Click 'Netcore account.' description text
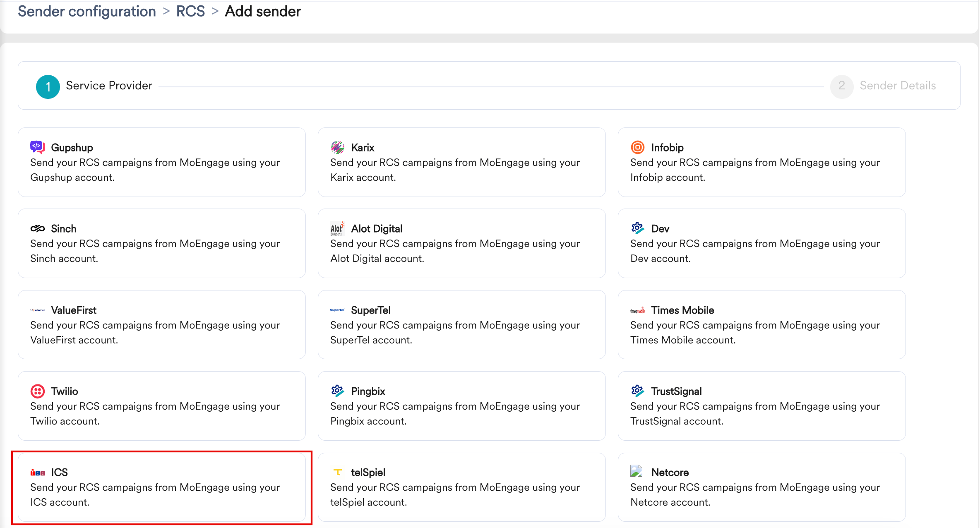Screen dimensions: 980x528 pos(670,502)
